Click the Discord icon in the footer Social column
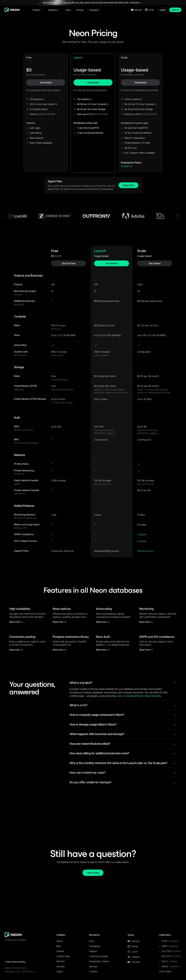This screenshot has width=186, height=980. (x=129, y=941)
